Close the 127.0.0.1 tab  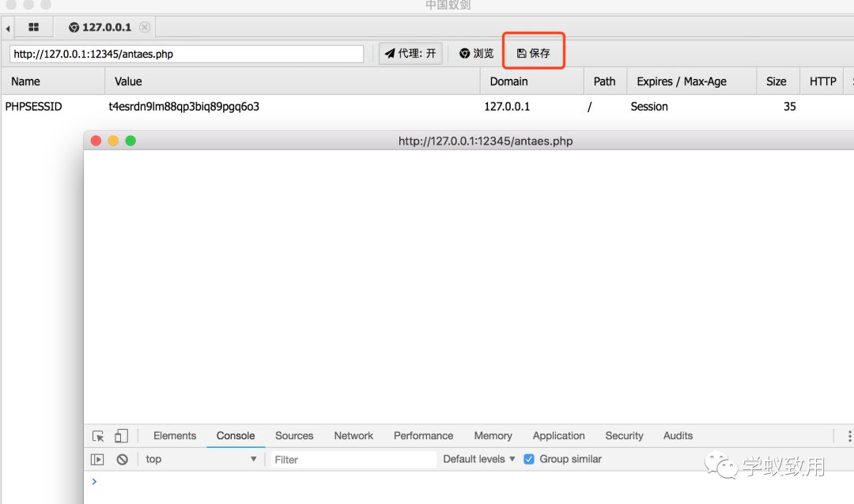145,27
